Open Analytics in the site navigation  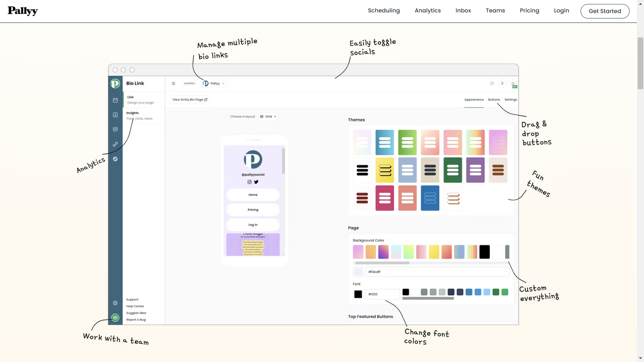pyautogui.click(x=427, y=10)
